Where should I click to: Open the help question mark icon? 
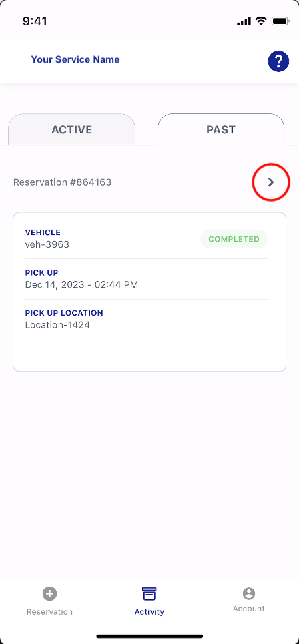[x=278, y=61]
